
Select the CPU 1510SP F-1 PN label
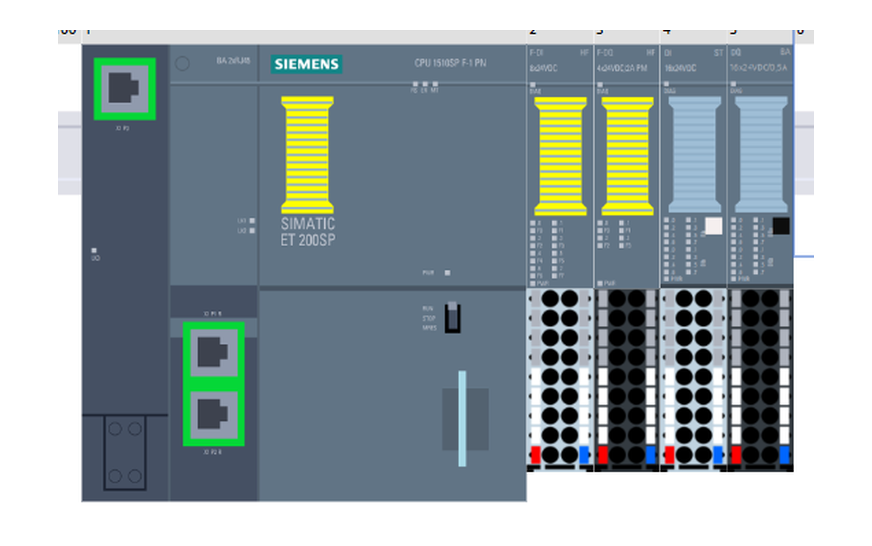pyautogui.click(x=450, y=63)
